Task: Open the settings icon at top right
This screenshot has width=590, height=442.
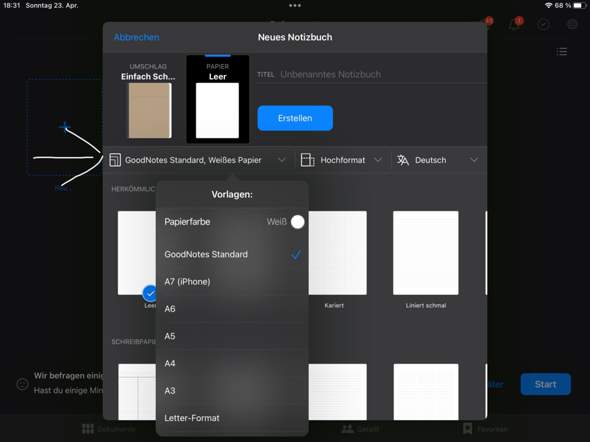Action: [572, 24]
